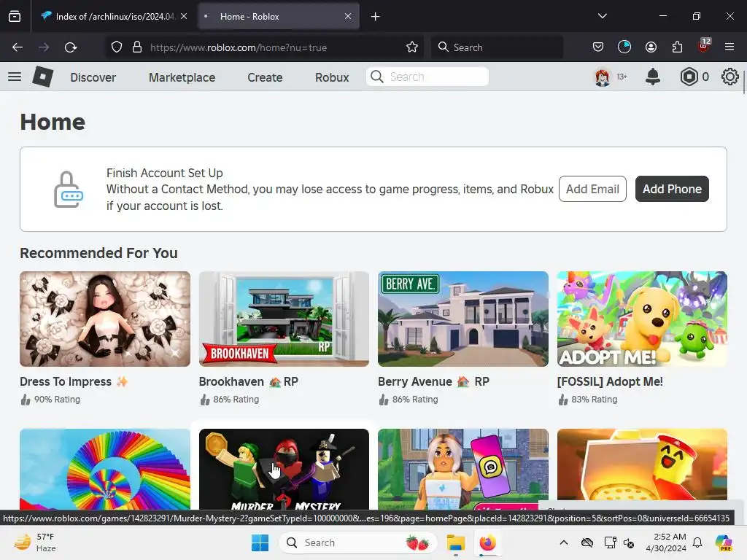
Task: Open the Dress To Impress thumbnail
Action: pyautogui.click(x=105, y=319)
